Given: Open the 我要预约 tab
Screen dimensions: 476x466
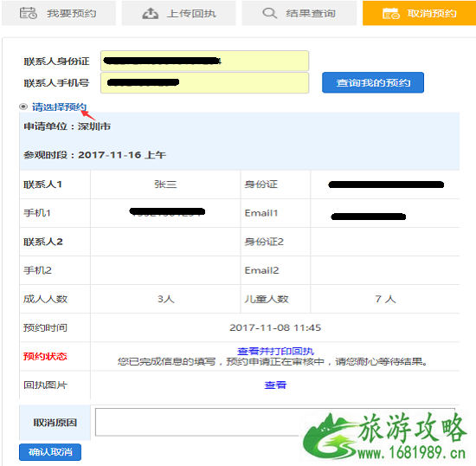Looking at the screenshot, I should pyautogui.click(x=59, y=13).
